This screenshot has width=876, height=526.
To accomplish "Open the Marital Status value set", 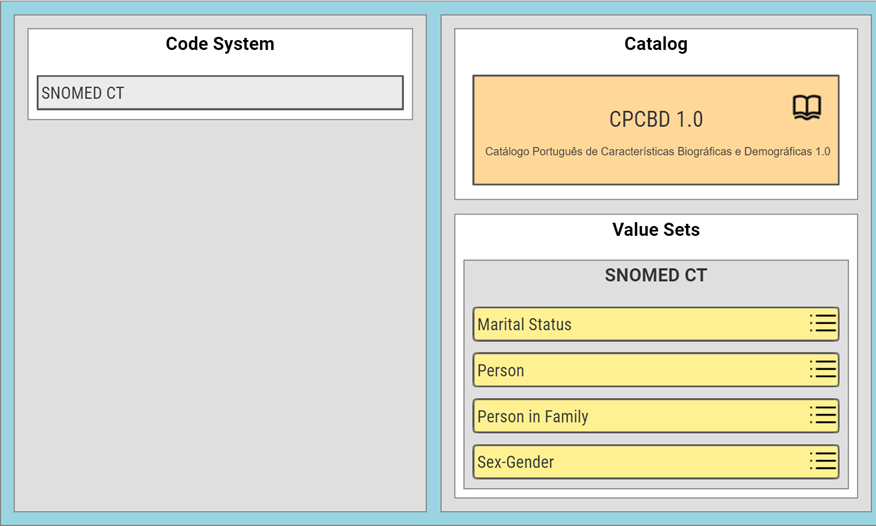I will tap(656, 324).
